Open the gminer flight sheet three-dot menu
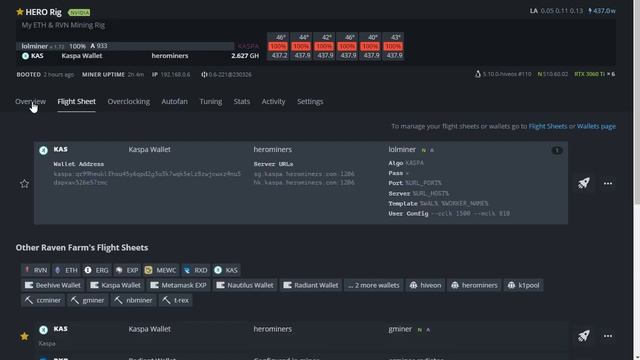The height and width of the screenshot is (360, 640). click(608, 336)
